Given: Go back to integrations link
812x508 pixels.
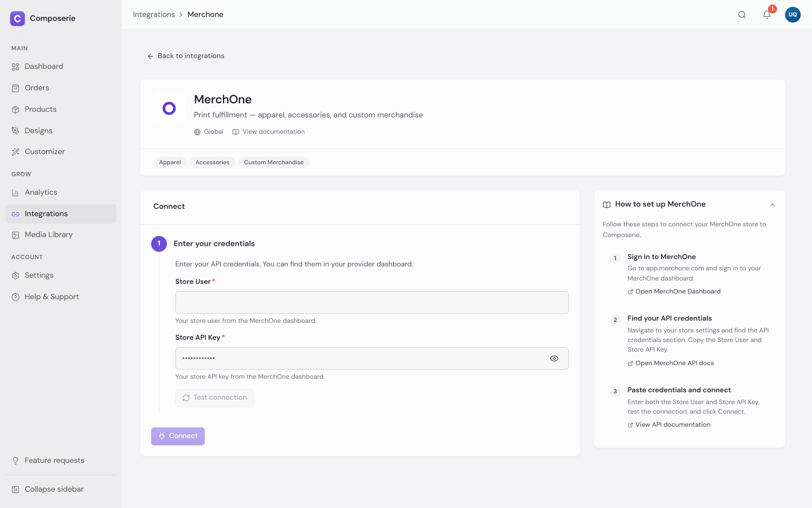Looking at the screenshot, I should click(x=186, y=56).
